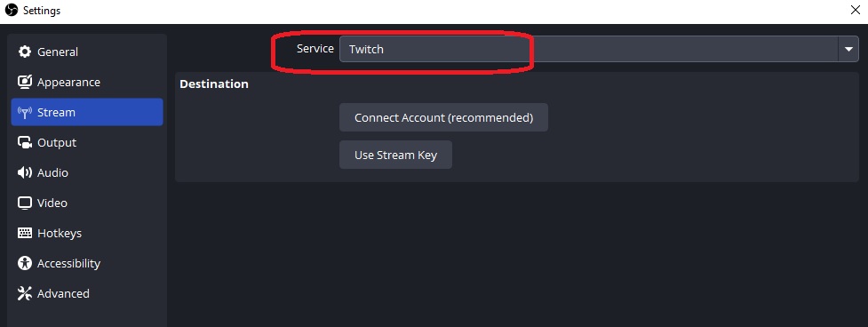
Task: Click the Appearance monitor-brush icon
Action: pyautogui.click(x=25, y=82)
